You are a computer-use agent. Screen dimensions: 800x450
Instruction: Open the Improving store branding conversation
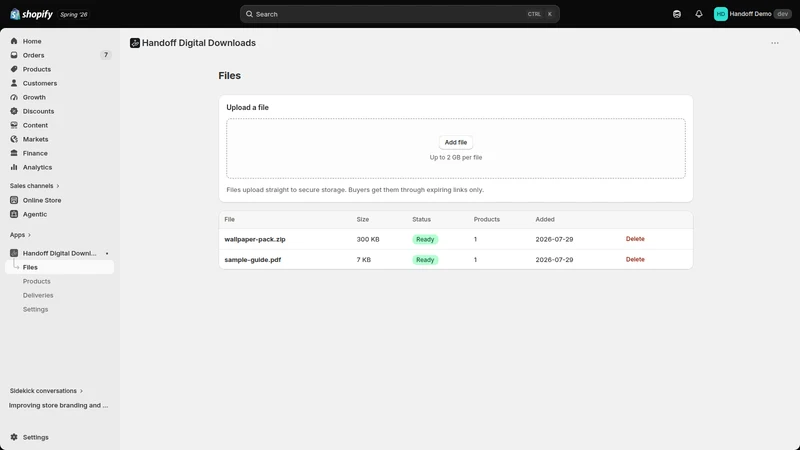coord(58,405)
